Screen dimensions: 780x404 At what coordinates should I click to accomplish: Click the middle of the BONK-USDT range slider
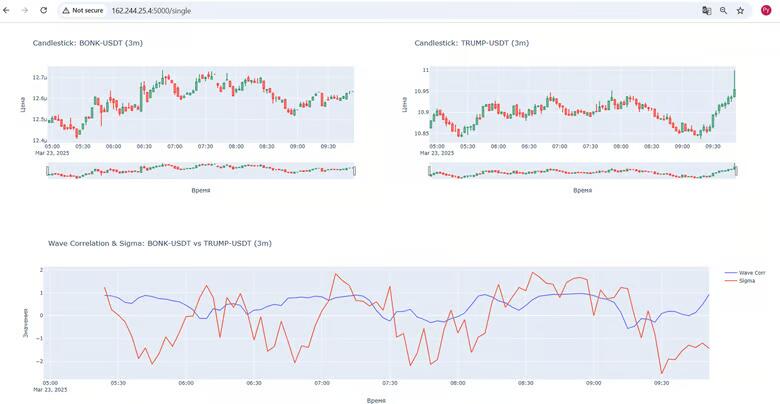[x=200, y=171]
